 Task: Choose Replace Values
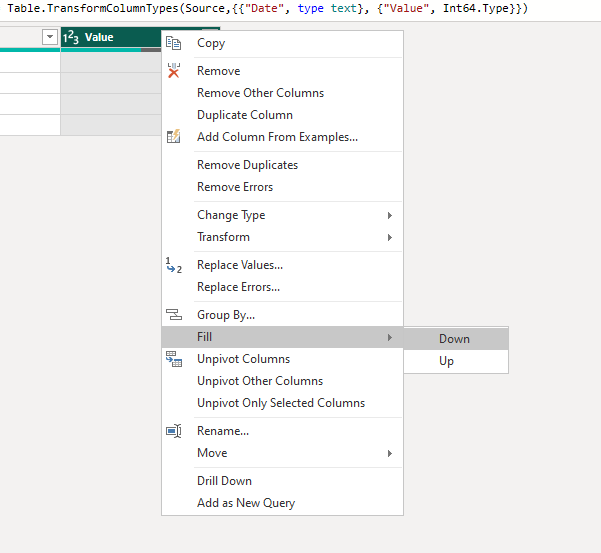point(282,265)
